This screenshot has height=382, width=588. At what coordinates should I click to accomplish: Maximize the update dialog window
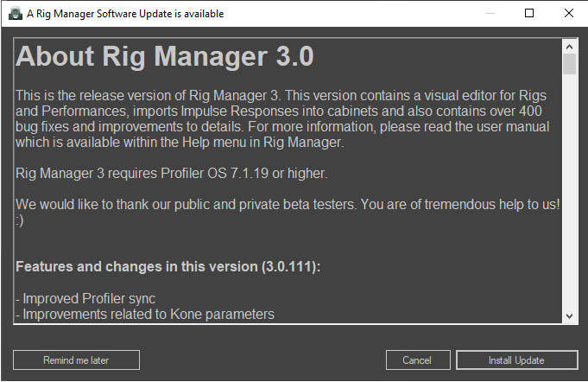coord(529,13)
